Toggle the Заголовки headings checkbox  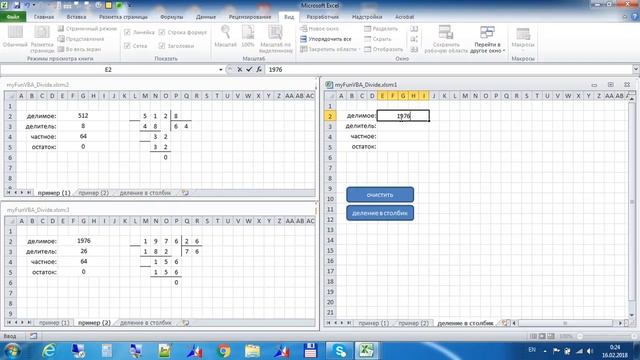pyautogui.click(x=162, y=46)
